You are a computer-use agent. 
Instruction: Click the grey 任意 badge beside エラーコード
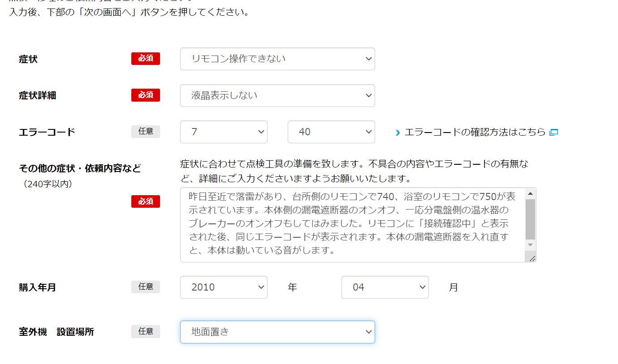point(146,132)
